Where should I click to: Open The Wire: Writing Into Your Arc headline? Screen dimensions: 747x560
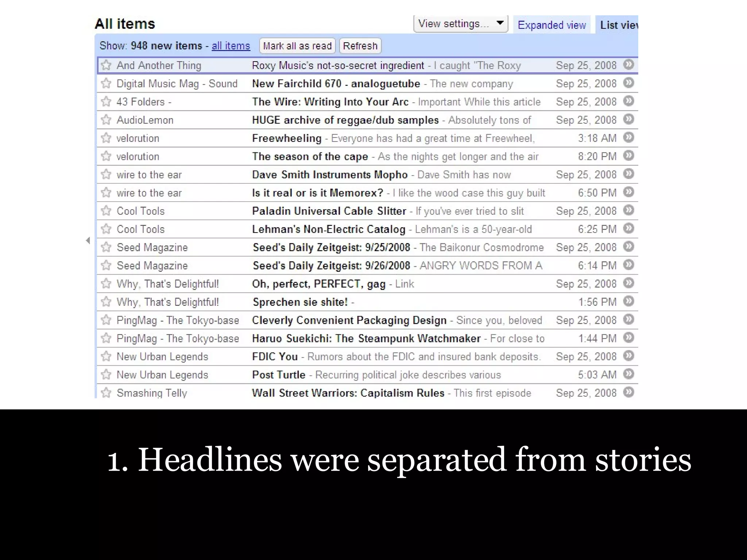pos(330,102)
